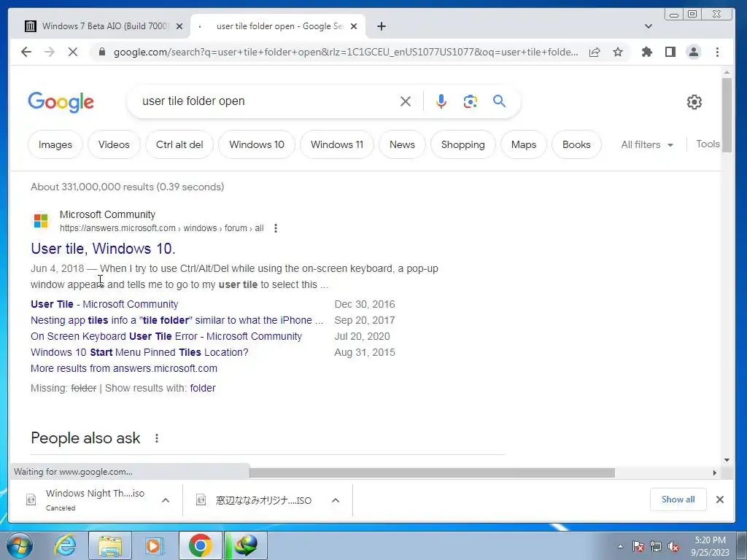
Task: Launch Internet Explorer from taskbar
Action: click(65, 545)
